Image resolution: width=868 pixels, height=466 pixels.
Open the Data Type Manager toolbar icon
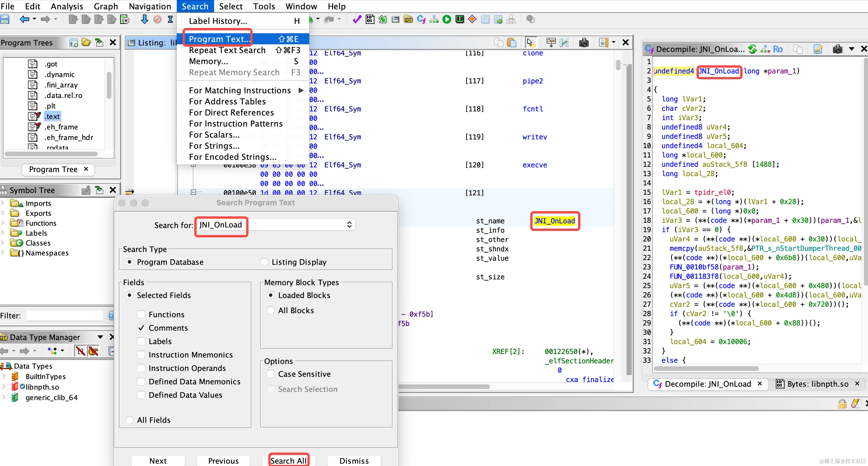pos(408,20)
